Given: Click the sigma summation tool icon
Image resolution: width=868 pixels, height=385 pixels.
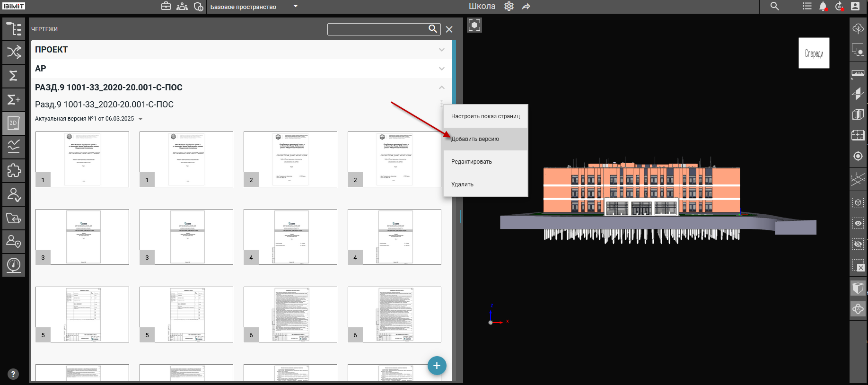Looking at the screenshot, I should point(14,76).
